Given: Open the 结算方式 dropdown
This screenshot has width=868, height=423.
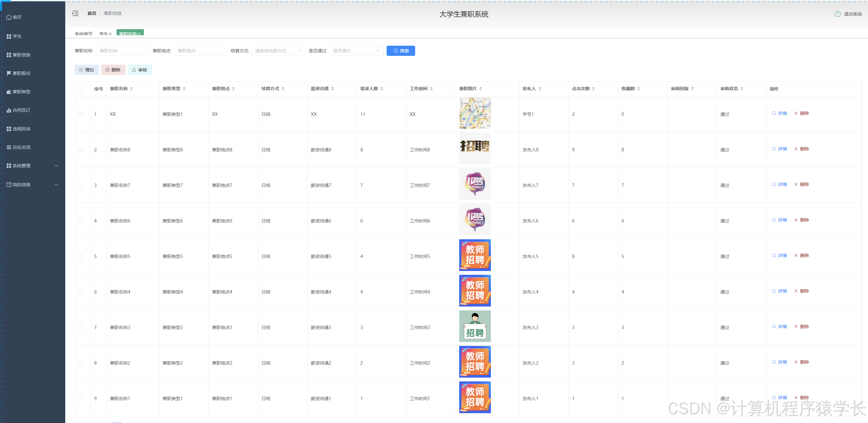Looking at the screenshot, I should pos(278,51).
